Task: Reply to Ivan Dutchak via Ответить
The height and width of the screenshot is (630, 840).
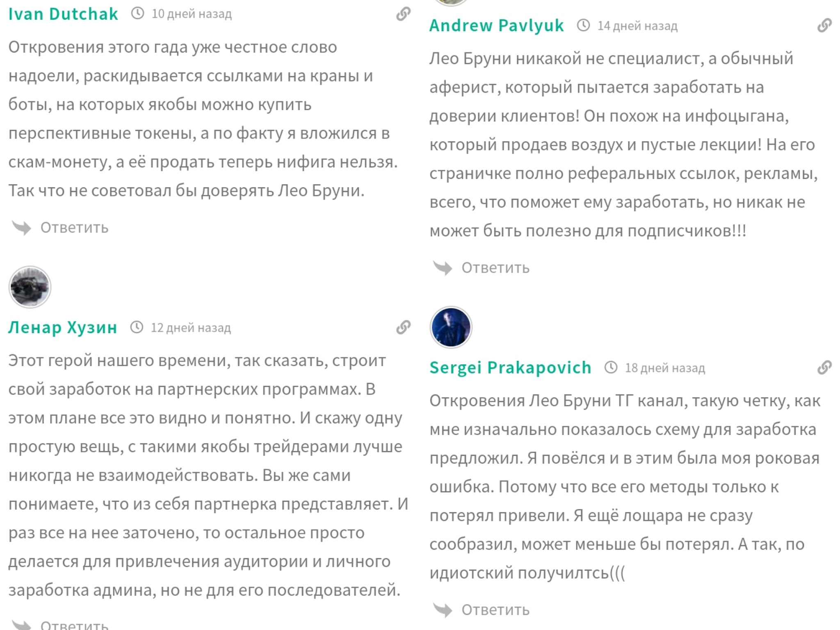Action: 74,228
